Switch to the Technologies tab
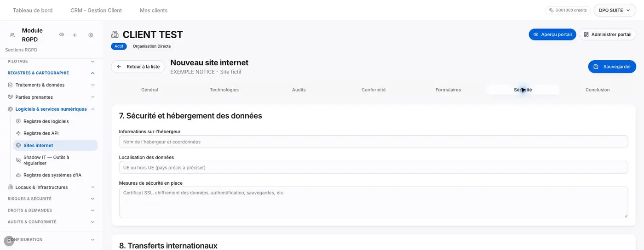 pos(224,90)
